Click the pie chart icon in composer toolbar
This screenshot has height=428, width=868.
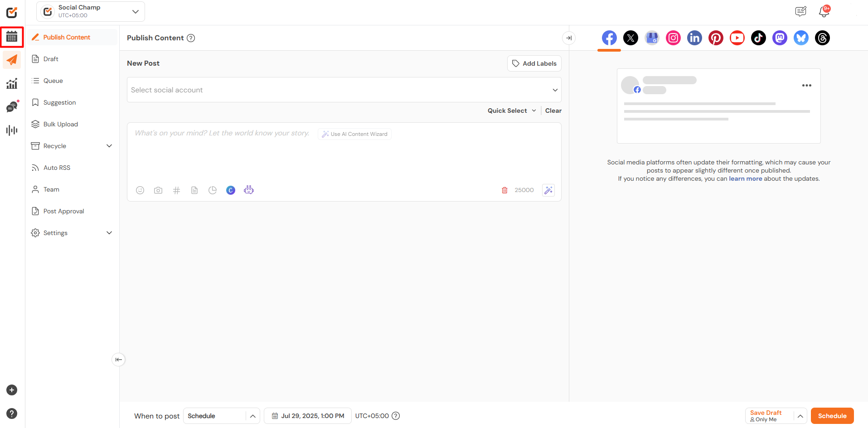coord(213,190)
